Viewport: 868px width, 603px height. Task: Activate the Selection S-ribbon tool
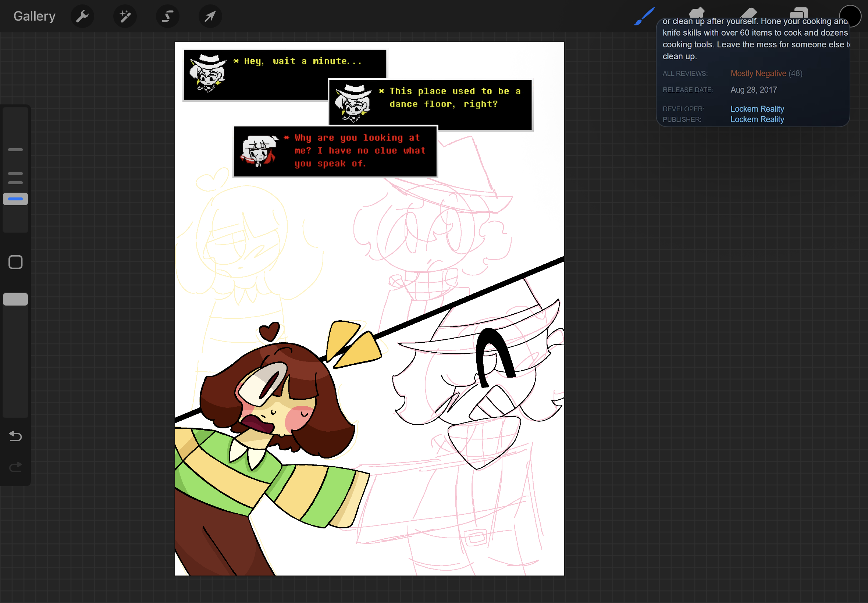point(168,16)
